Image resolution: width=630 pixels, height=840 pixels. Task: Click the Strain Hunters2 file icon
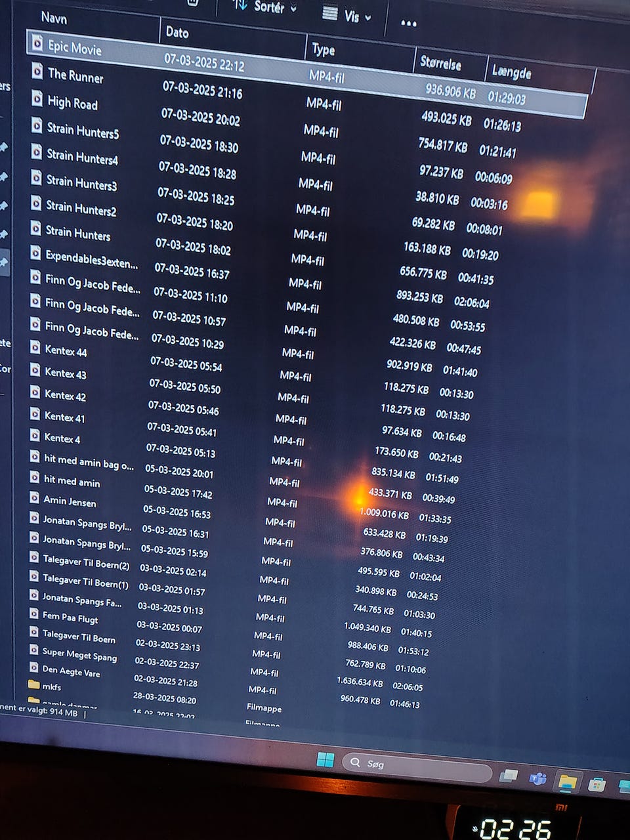tap(35, 203)
